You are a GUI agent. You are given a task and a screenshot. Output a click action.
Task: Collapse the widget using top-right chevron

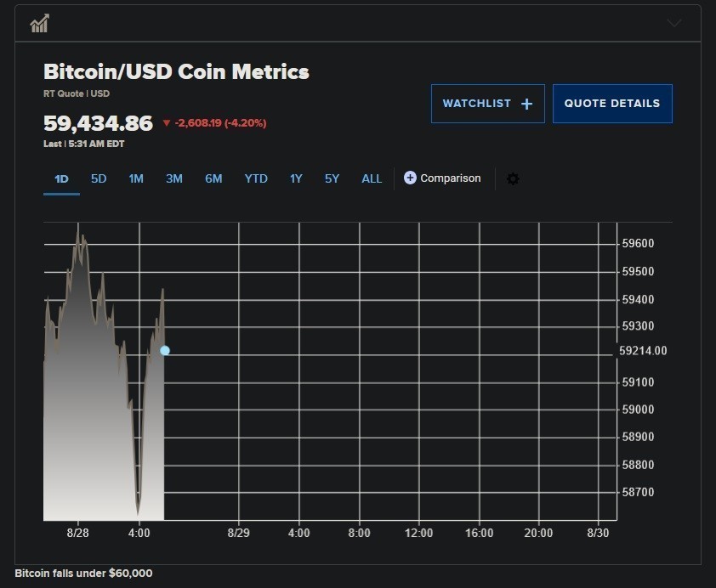[674, 23]
